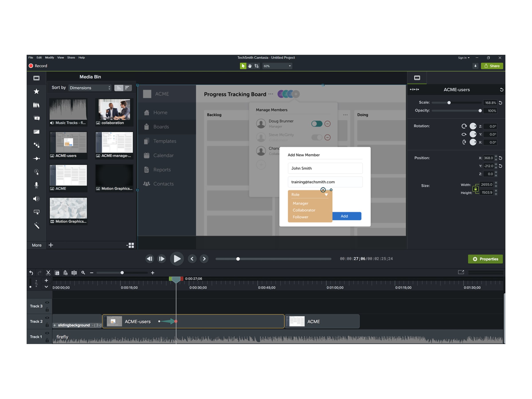The image size is (532, 399).
Task: Open the Favorites star tab
Action: click(36, 91)
